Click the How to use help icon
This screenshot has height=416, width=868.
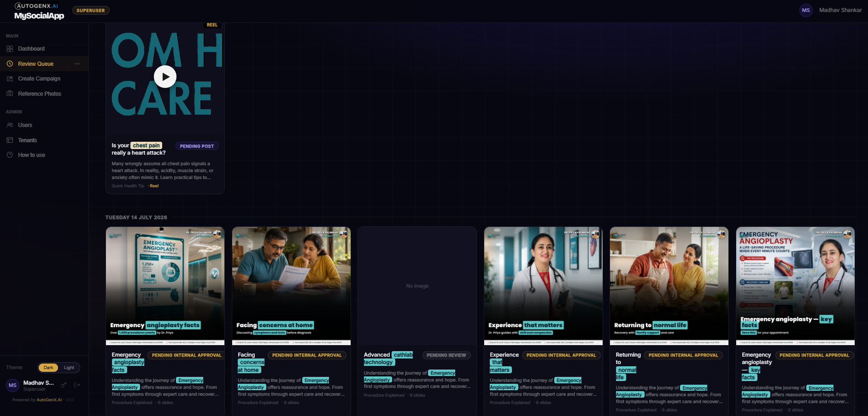click(x=10, y=155)
